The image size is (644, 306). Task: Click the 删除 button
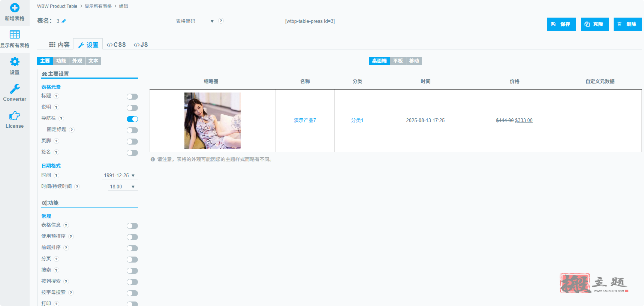[x=628, y=24]
